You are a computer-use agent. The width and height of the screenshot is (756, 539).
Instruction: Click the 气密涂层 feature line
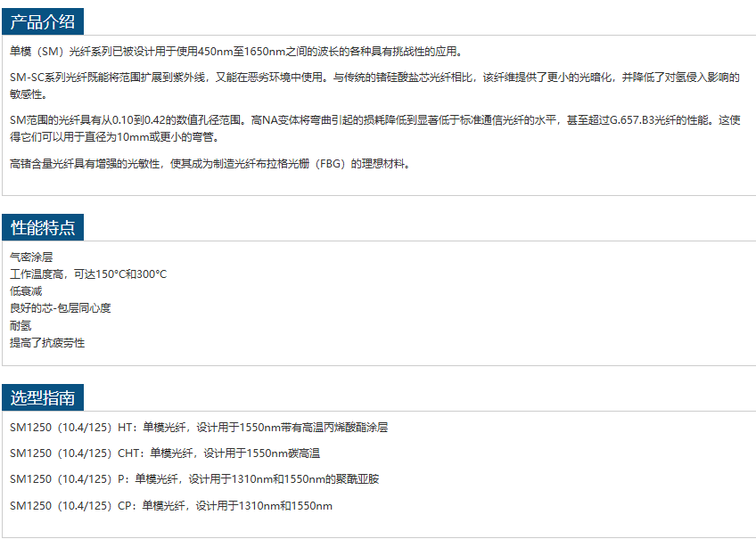[31, 257]
